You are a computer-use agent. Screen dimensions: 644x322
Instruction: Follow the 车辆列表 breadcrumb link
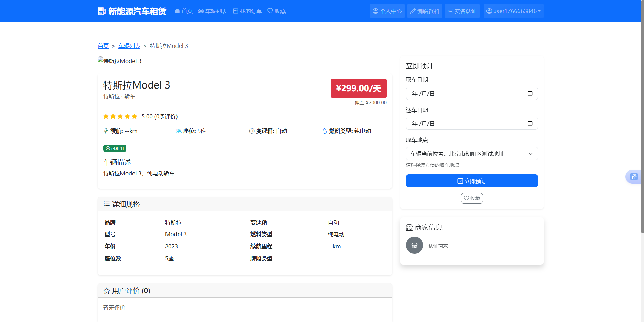pyautogui.click(x=129, y=46)
